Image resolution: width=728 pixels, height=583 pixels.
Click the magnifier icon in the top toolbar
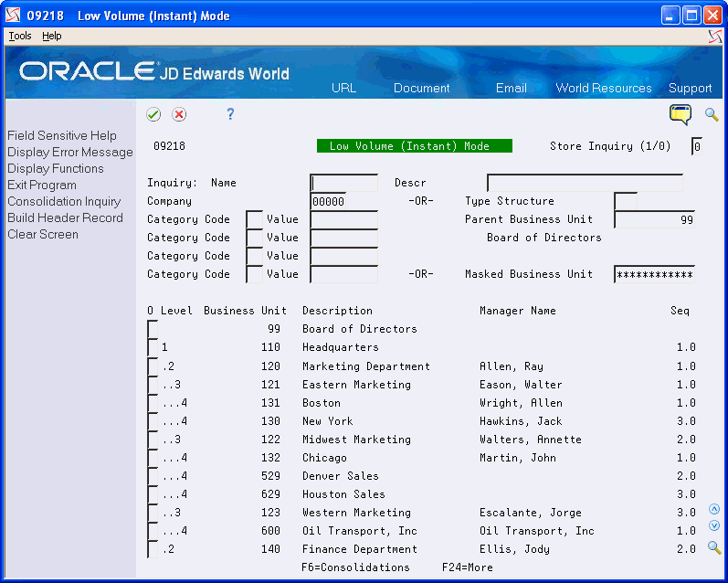click(x=712, y=114)
